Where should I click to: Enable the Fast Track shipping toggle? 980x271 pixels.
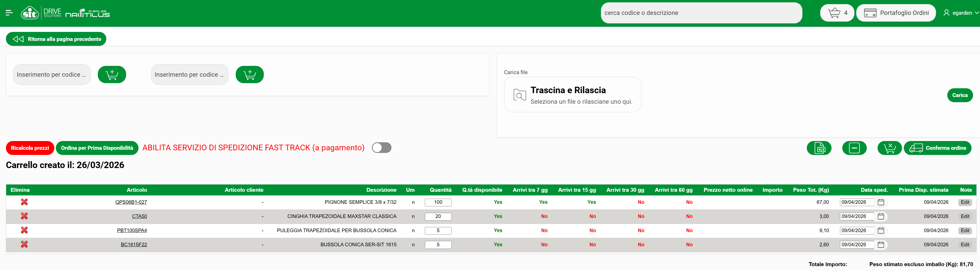coord(381,148)
